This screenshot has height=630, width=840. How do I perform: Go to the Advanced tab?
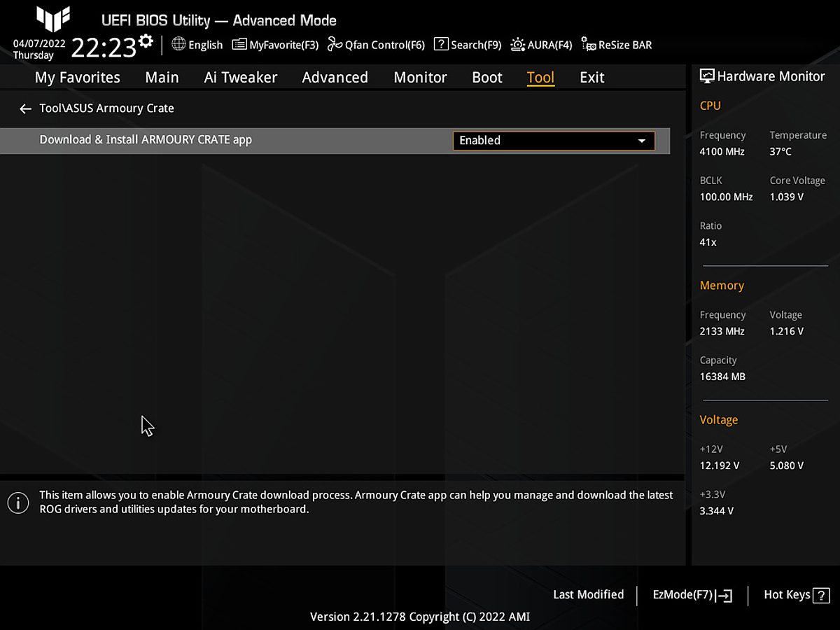pyautogui.click(x=335, y=78)
